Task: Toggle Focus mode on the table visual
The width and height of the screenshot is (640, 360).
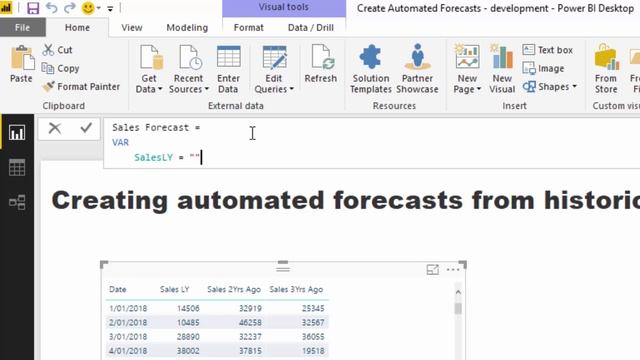Action: pos(432,269)
